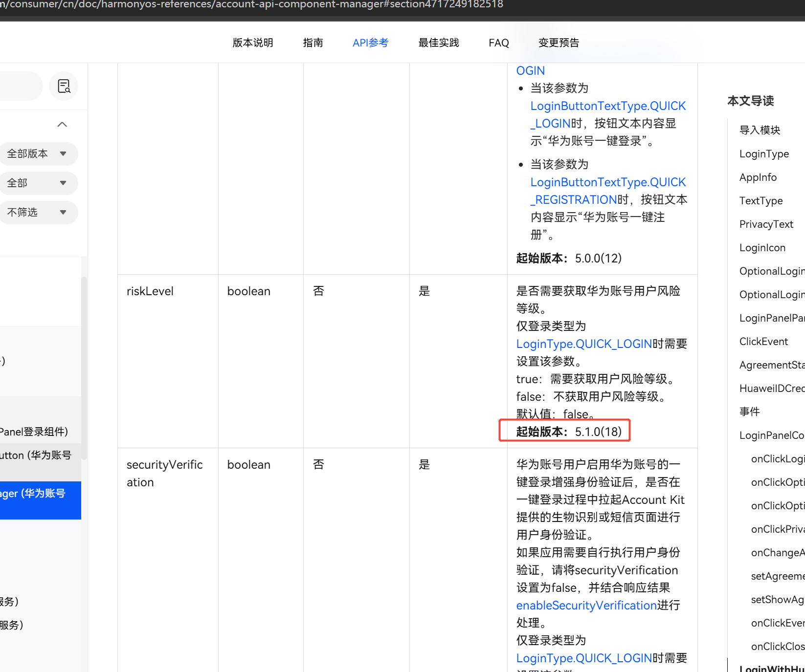This screenshot has height=672, width=805.
Task: Select the API参考 tab
Action: click(x=371, y=43)
